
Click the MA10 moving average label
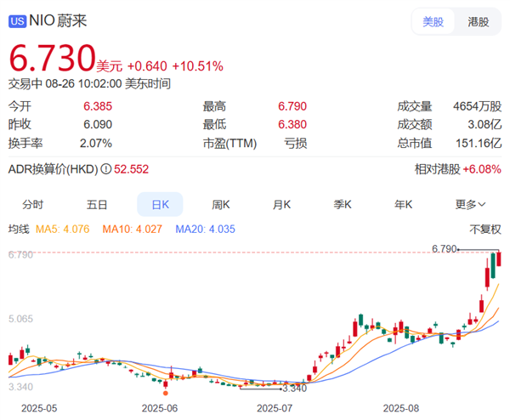pyautogui.click(x=136, y=229)
